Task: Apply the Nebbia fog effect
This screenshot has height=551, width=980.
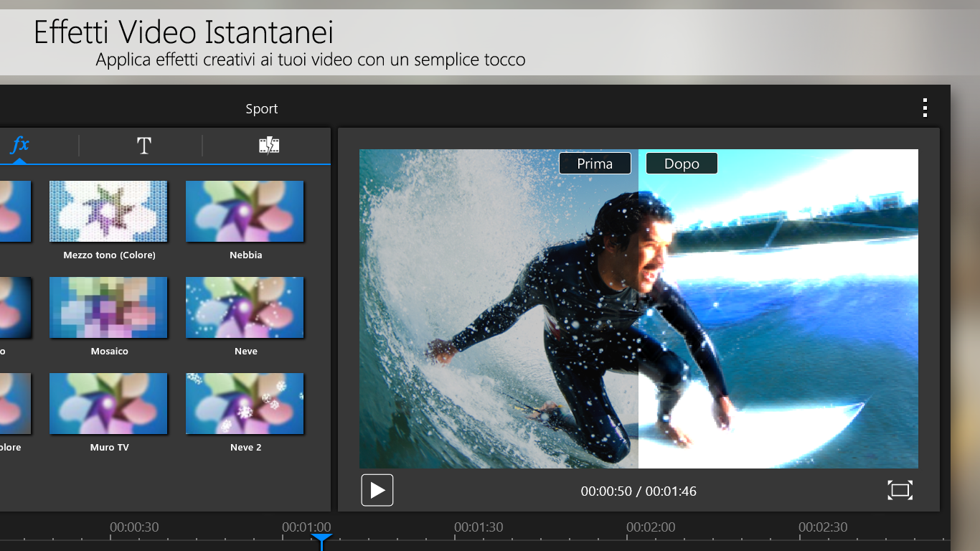Action: 245,211
